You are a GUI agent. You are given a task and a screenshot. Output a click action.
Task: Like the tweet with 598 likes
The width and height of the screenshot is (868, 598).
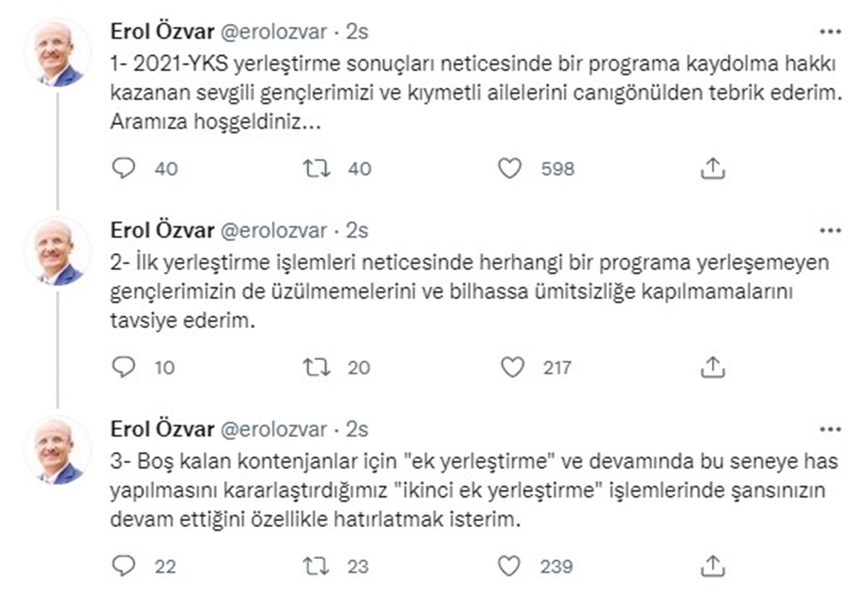coord(510,168)
